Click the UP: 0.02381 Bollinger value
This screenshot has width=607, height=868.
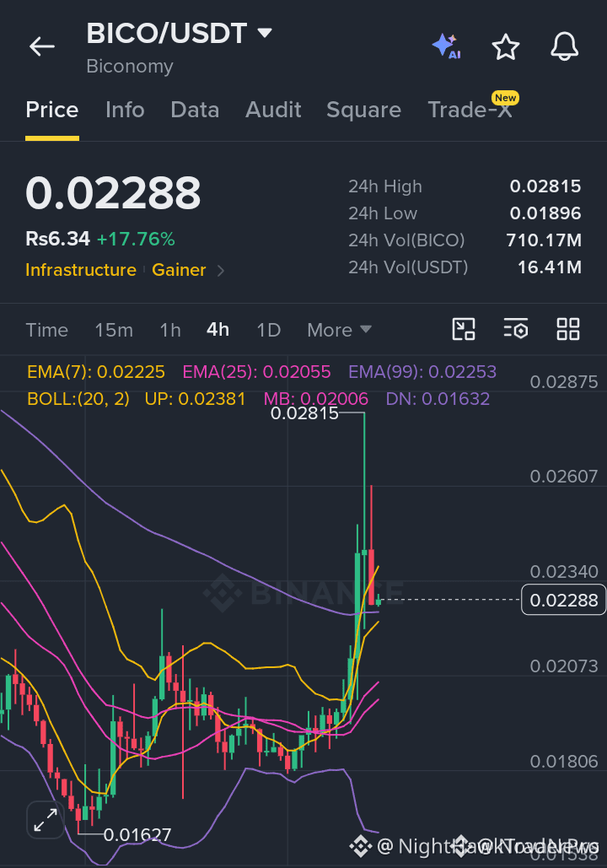tap(195, 398)
